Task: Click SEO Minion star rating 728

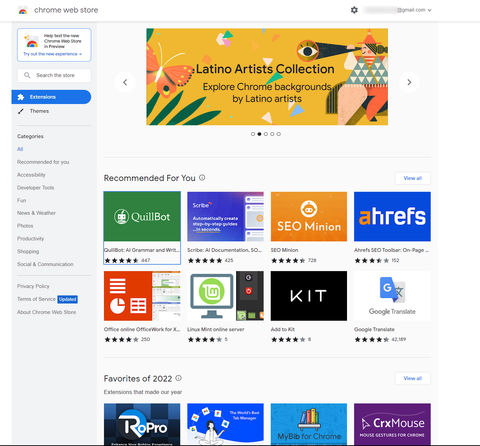Action: pyautogui.click(x=294, y=260)
